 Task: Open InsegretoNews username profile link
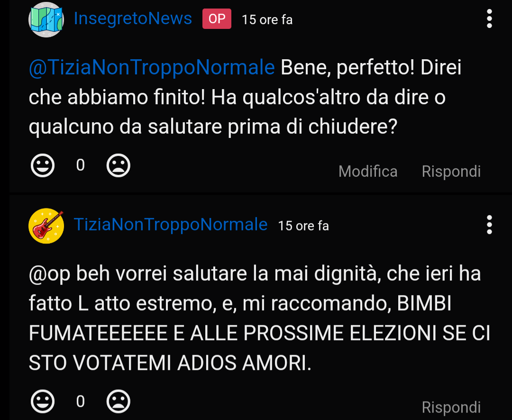point(133,18)
